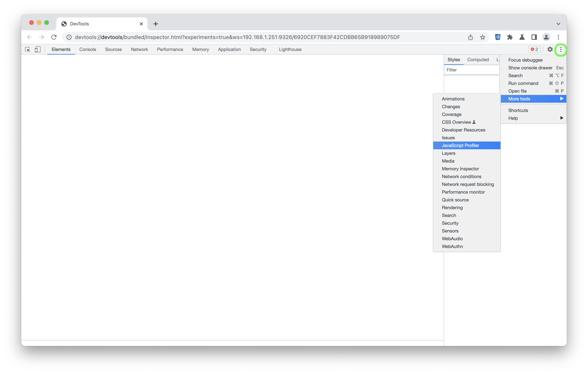Open DevTools settings gear
This screenshot has width=588, height=374.
tap(550, 50)
